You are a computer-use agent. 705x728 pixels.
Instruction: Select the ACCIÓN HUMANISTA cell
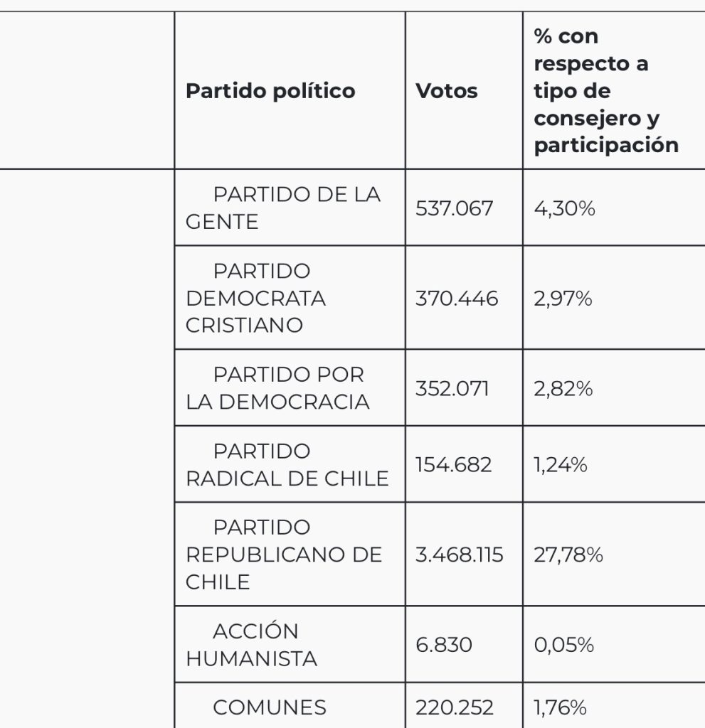(x=290, y=644)
